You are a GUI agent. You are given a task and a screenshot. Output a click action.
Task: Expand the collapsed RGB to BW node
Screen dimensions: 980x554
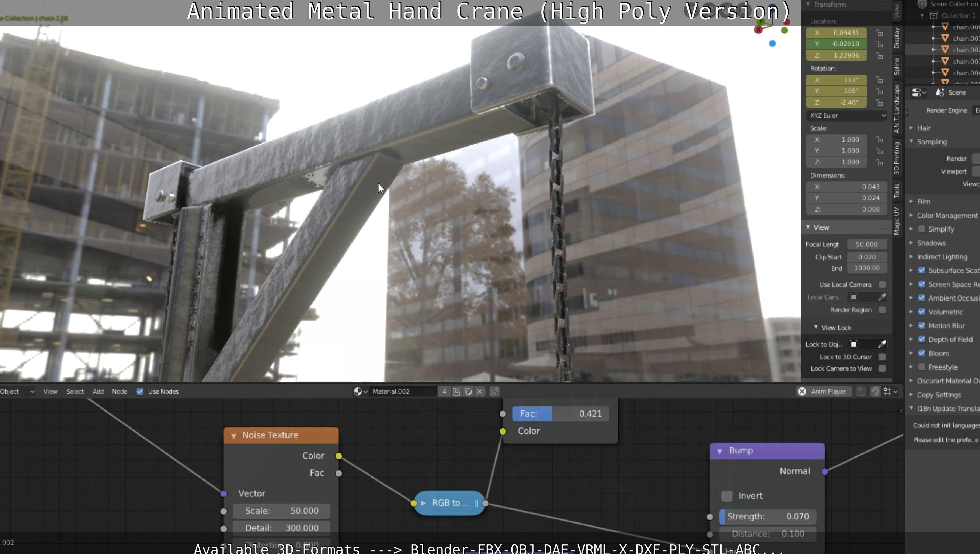pyautogui.click(x=423, y=503)
